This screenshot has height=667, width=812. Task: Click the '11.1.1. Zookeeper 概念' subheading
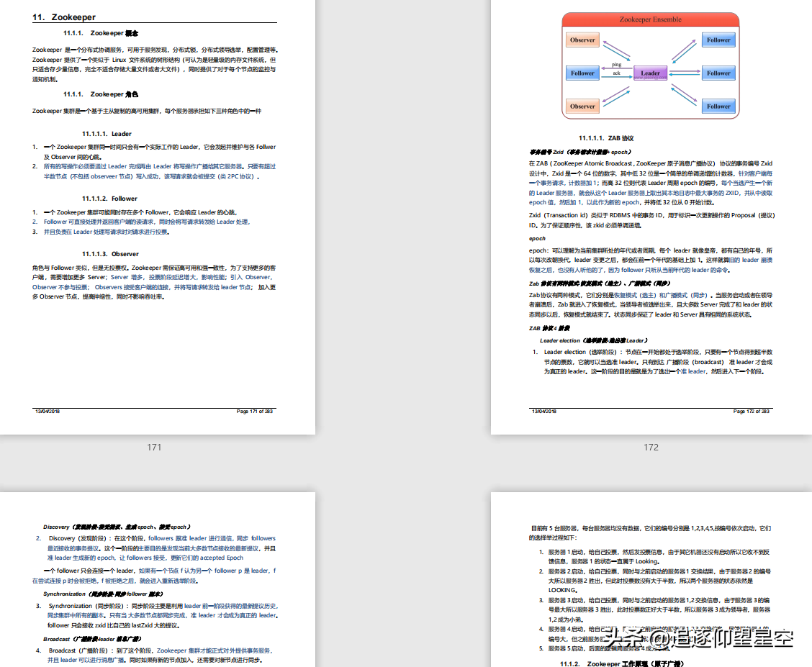(x=101, y=33)
